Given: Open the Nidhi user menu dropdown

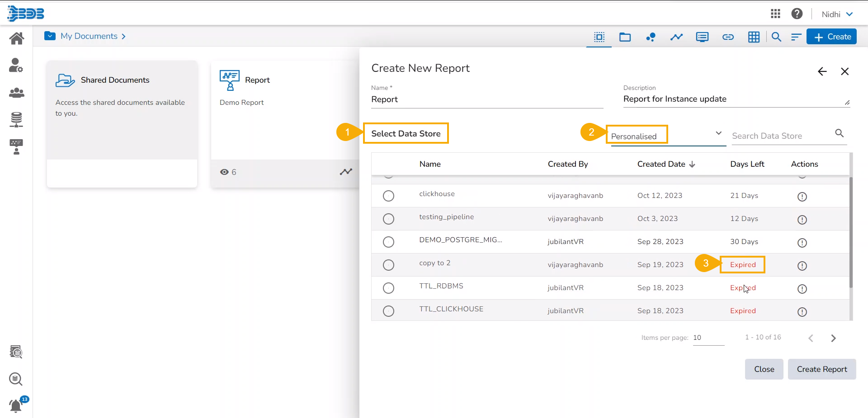Looking at the screenshot, I should (x=837, y=14).
